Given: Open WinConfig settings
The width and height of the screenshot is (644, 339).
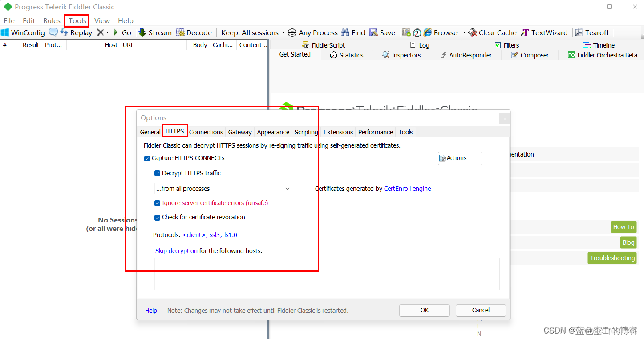Looking at the screenshot, I should click(23, 32).
